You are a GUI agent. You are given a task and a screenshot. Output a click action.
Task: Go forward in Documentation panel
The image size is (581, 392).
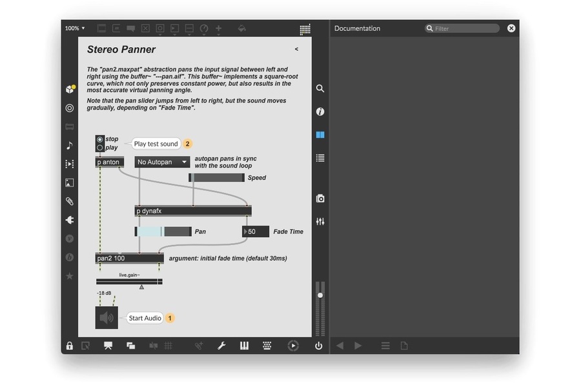[358, 346]
